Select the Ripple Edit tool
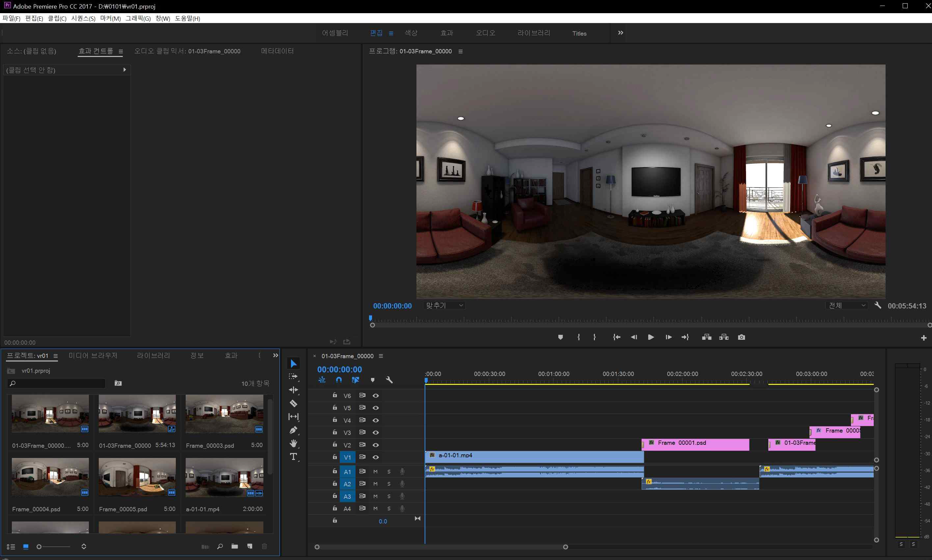The image size is (932, 560). click(293, 390)
